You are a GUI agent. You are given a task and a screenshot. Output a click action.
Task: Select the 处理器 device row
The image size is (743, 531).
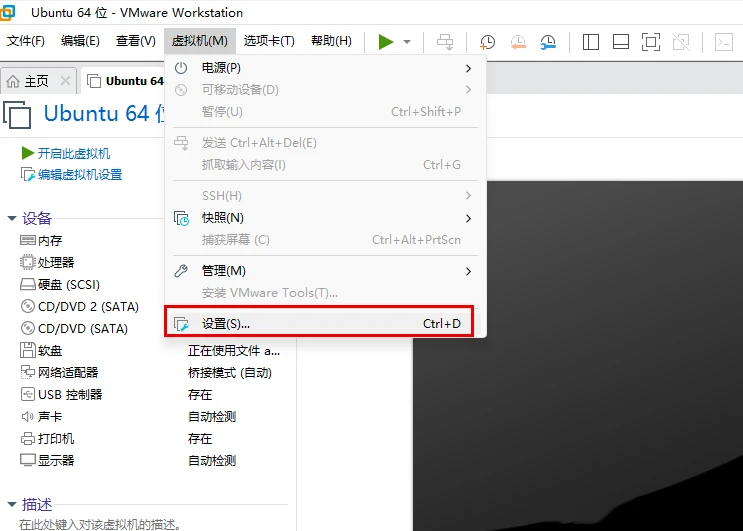tap(47, 262)
